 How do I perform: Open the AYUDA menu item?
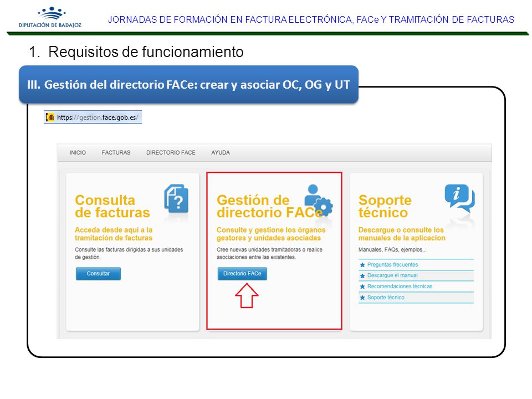[x=221, y=153]
